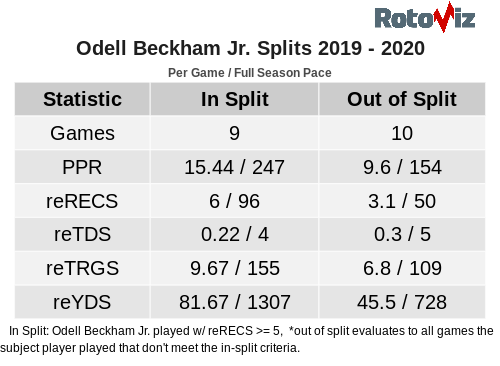
Task: Click the In Split footnote text
Action: [x=247, y=339]
